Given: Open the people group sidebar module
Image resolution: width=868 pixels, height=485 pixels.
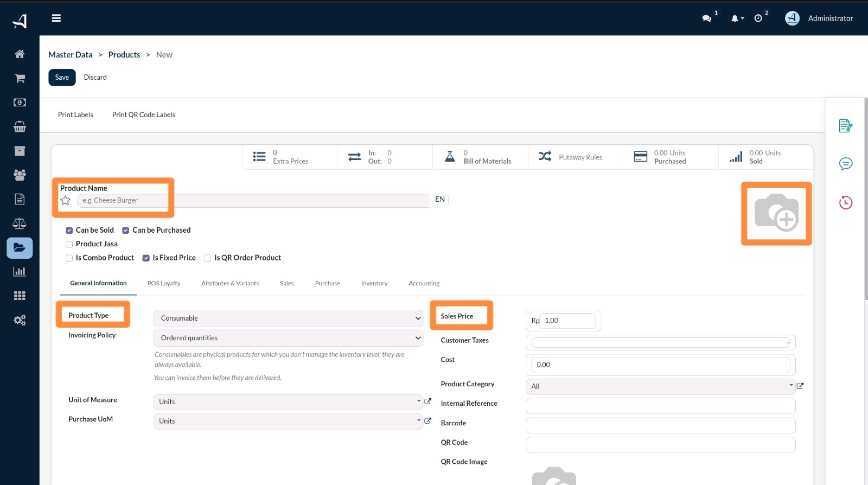Looking at the screenshot, I should click(20, 175).
